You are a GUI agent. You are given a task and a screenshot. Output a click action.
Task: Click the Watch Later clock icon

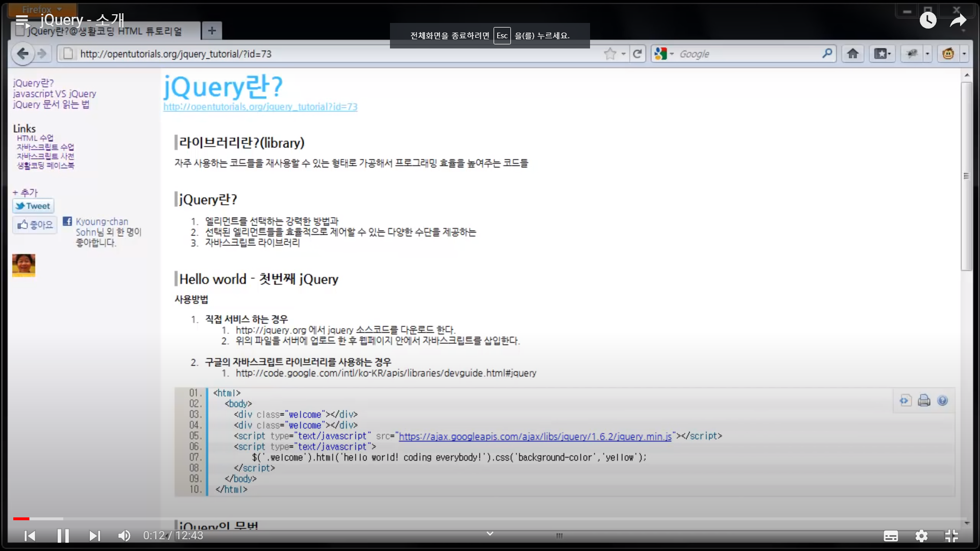pyautogui.click(x=928, y=20)
